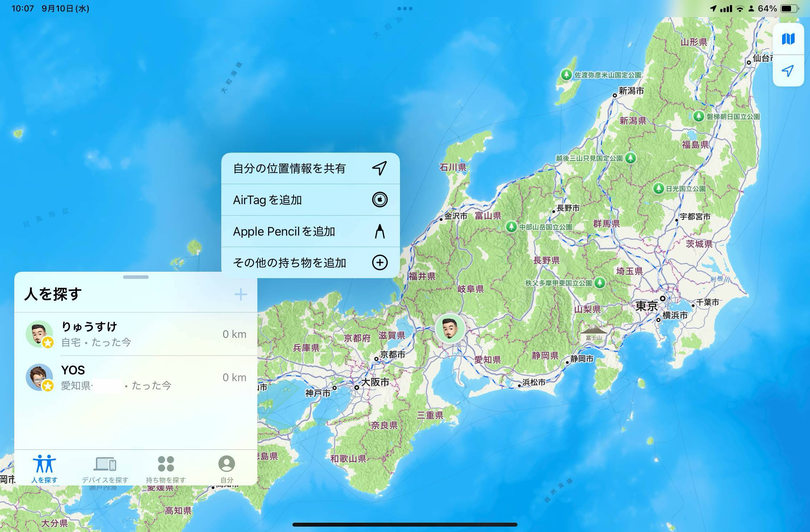
Task: Tap the 群馬県 prefecture label
Action: click(606, 223)
